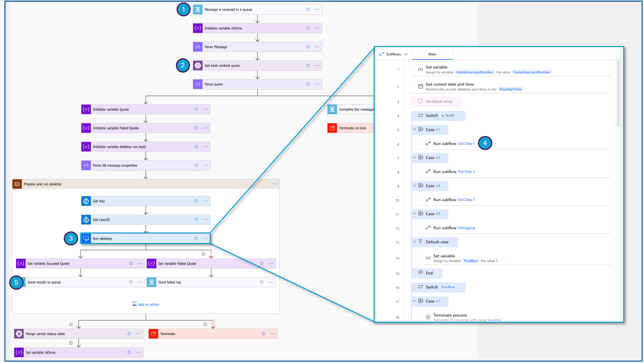Open the Subflows dropdown
Image resolution: width=644 pixels, height=363 pixels.
coord(406,54)
